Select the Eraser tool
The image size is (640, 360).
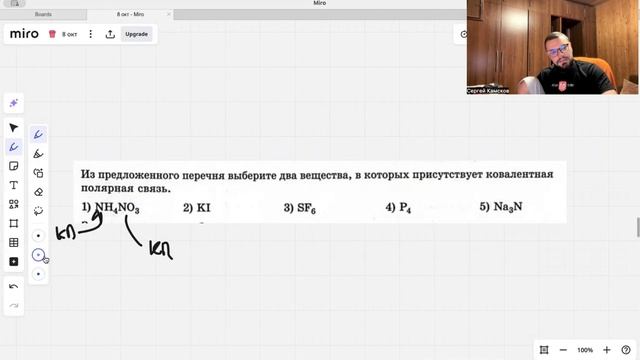[x=38, y=192]
